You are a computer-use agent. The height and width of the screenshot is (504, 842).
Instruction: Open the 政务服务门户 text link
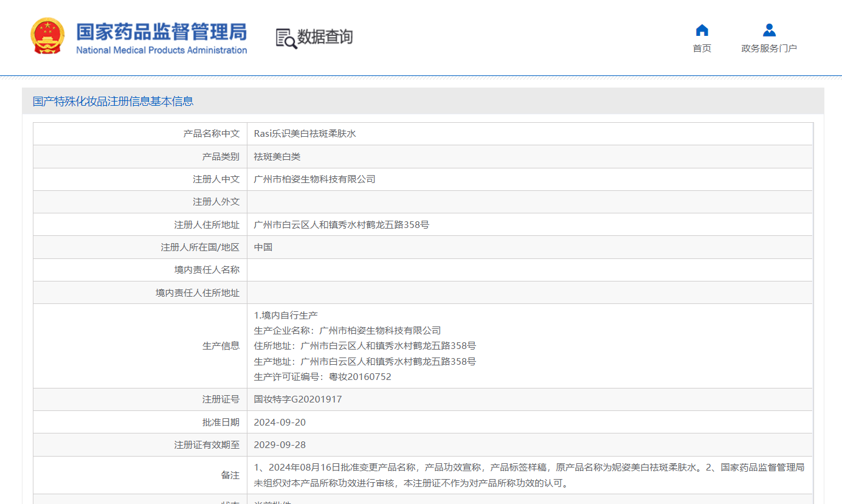(768, 49)
